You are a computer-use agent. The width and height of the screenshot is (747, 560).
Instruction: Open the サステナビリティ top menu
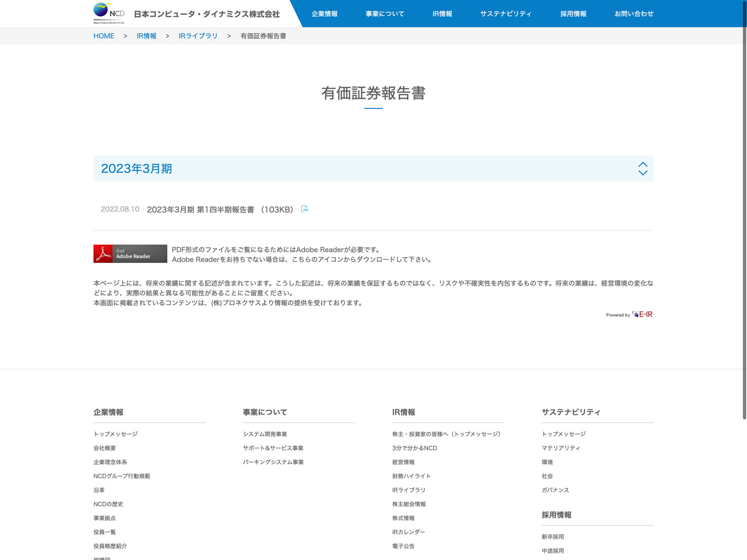pos(506,14)
